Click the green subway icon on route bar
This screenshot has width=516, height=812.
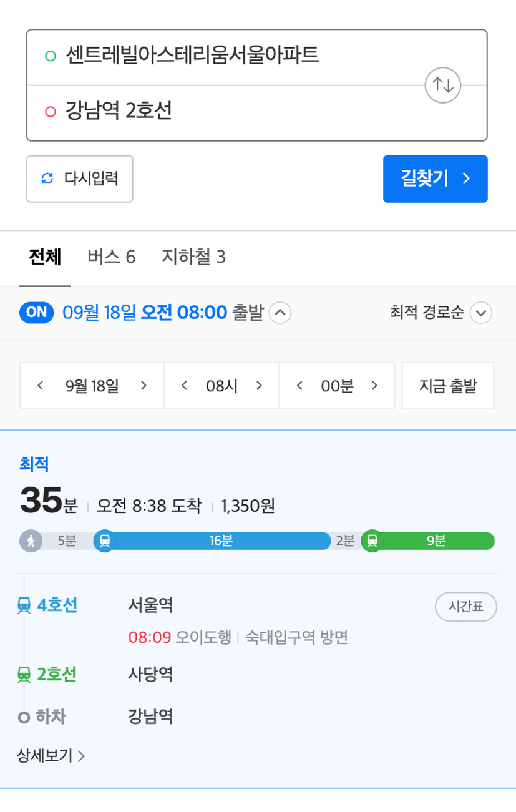[x=372, y=541]
